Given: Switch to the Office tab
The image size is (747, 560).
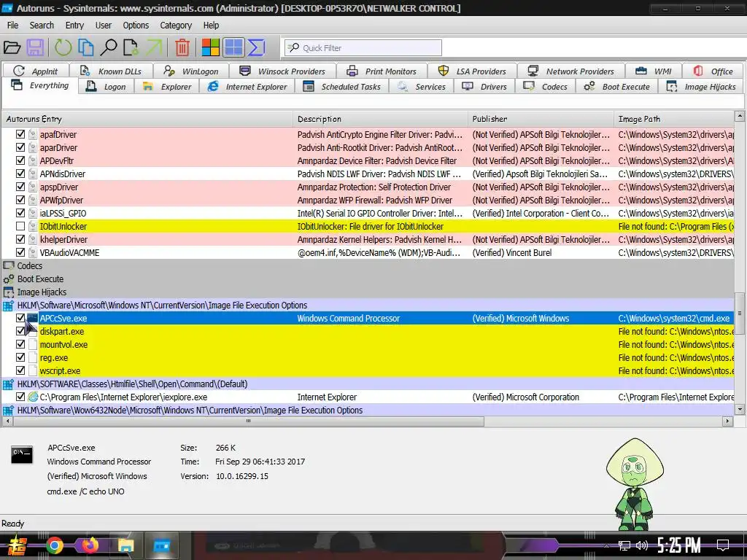Looking at the screenshot, I should pos(713,71).
